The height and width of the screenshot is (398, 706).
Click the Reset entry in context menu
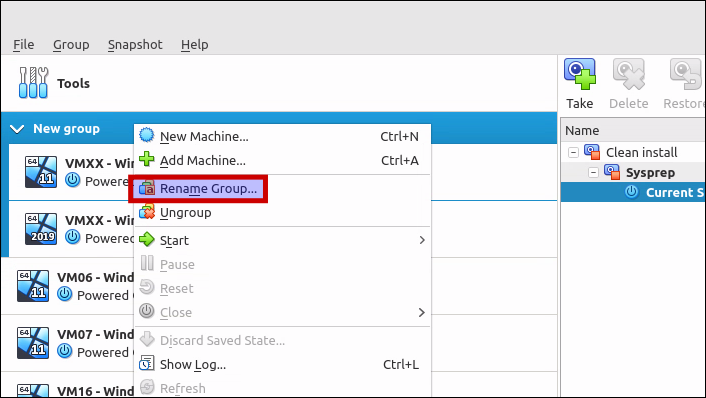282,288
